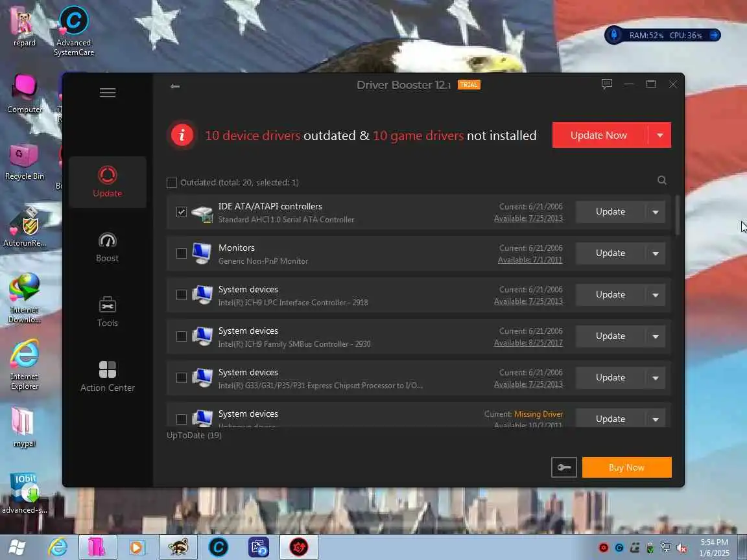Select the Internet Download desktop icon
Screen dimensions: 747x560
coord(24,298)
